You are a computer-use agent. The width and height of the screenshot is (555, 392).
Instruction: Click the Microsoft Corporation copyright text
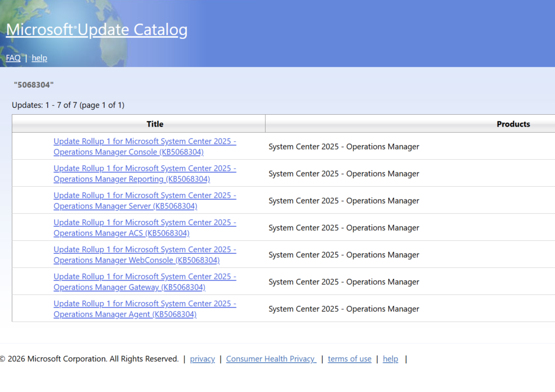89,359
